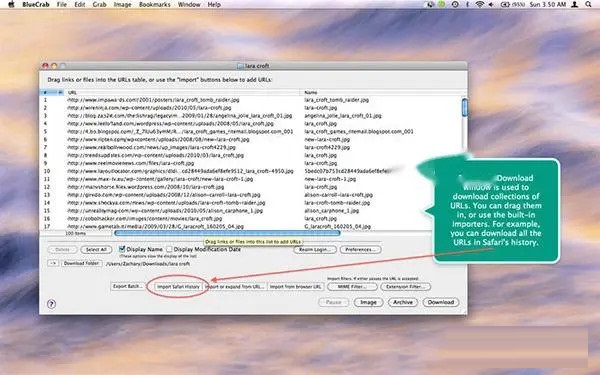Click Import Safari History button
Viewport: 600px width, 375px height.
pos(178,286)
